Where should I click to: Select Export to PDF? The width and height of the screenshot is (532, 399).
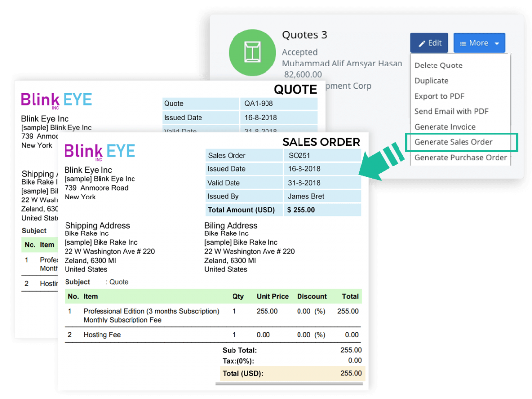coord(438,96)
